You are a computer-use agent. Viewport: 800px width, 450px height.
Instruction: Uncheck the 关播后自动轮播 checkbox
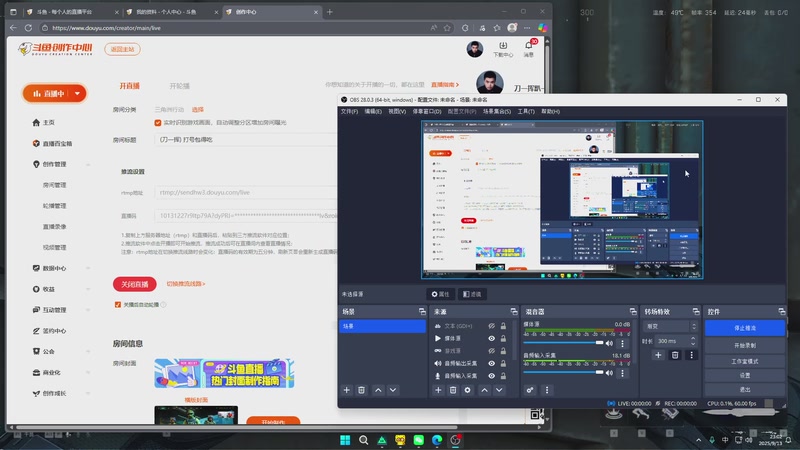pos(118,305)
